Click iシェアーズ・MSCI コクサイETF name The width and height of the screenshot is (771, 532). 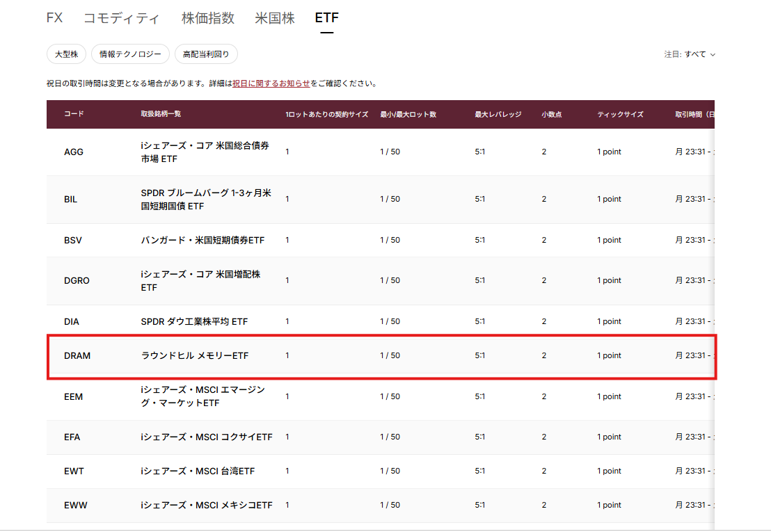pos(207,437)
